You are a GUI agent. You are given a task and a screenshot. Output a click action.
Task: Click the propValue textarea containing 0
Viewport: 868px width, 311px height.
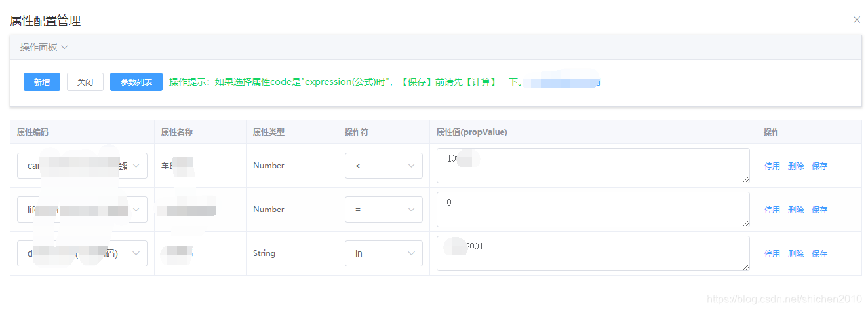pos(593,210)
